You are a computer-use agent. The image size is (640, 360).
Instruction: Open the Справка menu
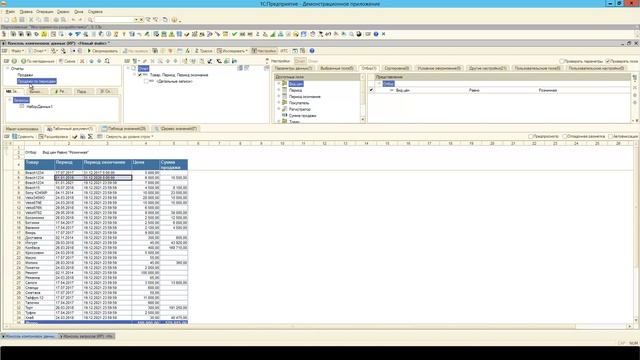point(95,12)
